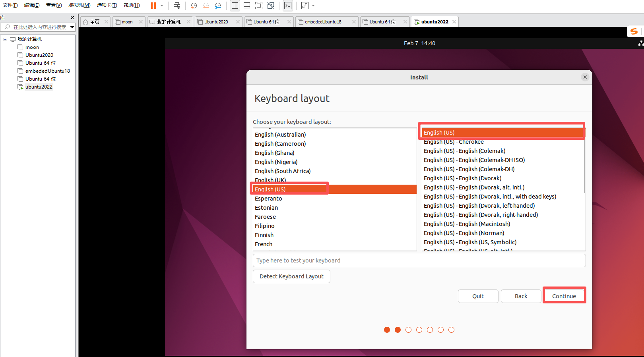Pause the virtual machine with the orange pause icon
Image resolution: width=644 pixels, height=357 pixels.
[x=153, y=6]
